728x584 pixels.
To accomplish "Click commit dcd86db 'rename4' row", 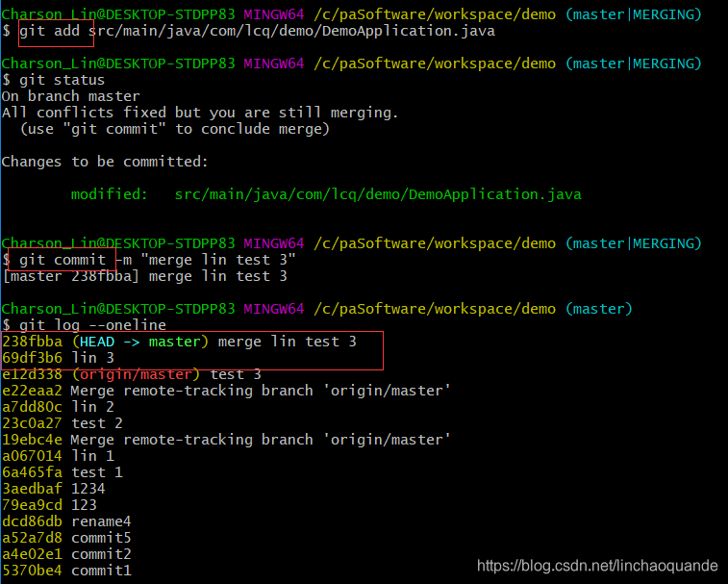I will pos(66,521).
